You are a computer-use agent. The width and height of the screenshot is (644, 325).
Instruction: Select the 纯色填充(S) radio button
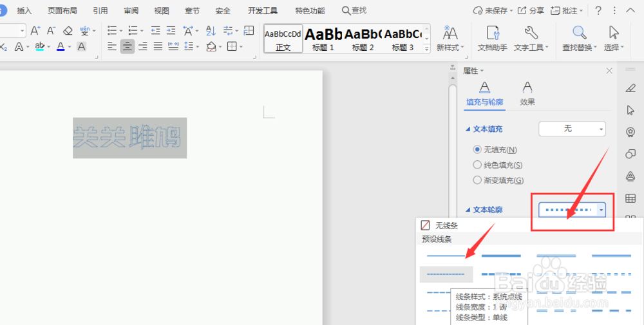tap(477, 165)
